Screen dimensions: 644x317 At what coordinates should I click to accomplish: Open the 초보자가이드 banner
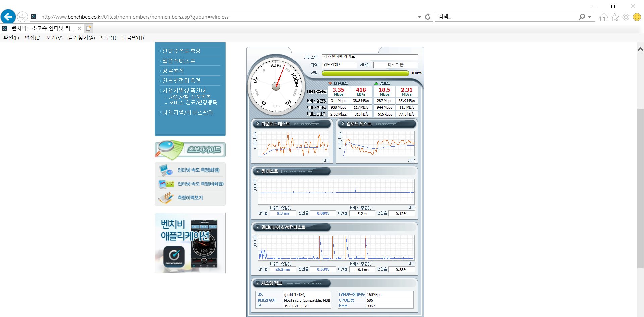(x=190, y=149)
